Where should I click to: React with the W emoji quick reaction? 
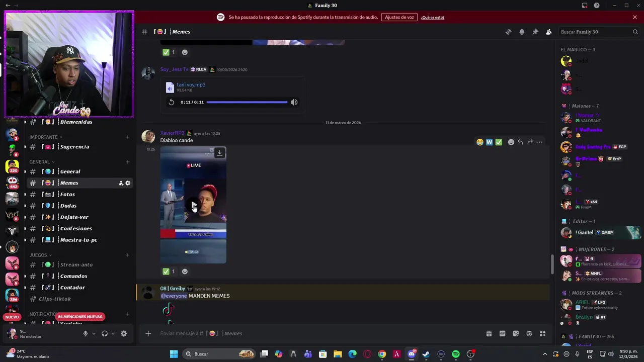(x=489, y=142)
